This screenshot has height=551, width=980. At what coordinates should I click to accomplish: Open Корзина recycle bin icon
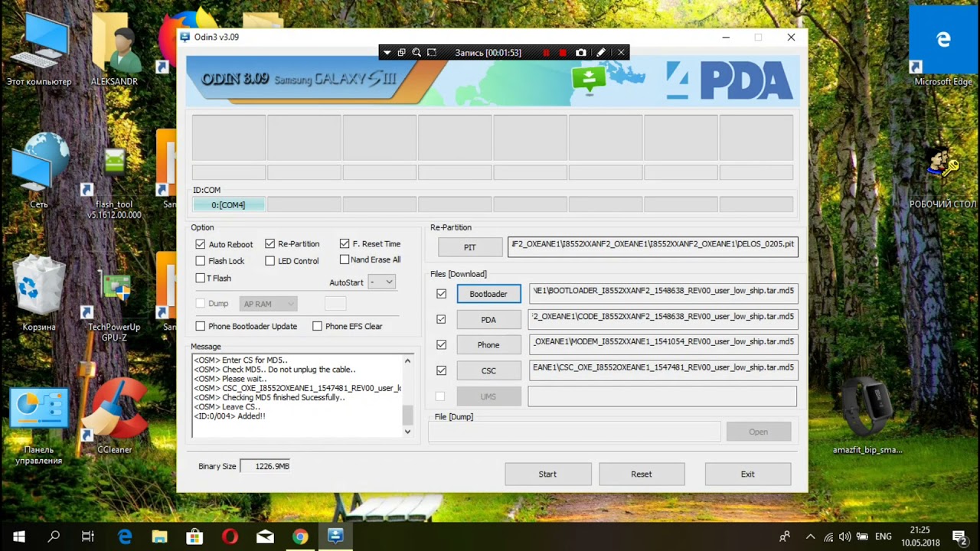click(39, 294)
